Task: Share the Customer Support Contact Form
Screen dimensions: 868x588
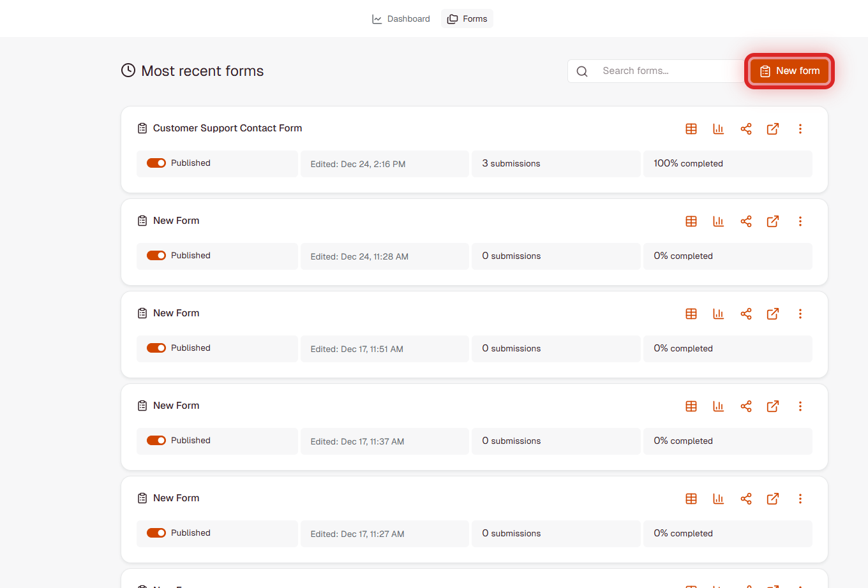Action: click(746, 129)
